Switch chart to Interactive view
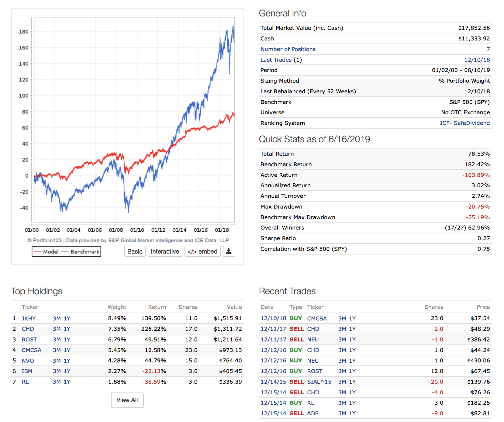The image size is (504, 422). [x=165, y=251]
